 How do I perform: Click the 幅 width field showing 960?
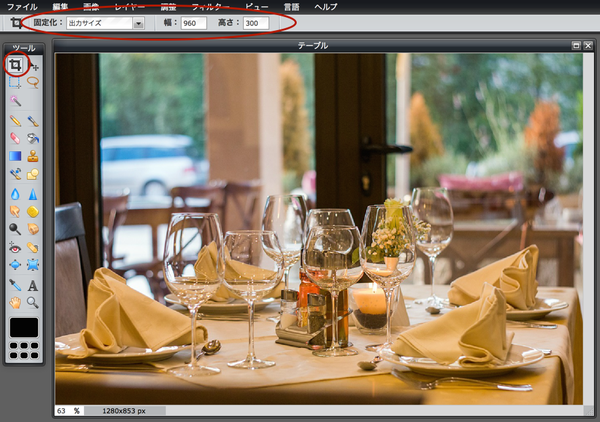tap(194, 23)
